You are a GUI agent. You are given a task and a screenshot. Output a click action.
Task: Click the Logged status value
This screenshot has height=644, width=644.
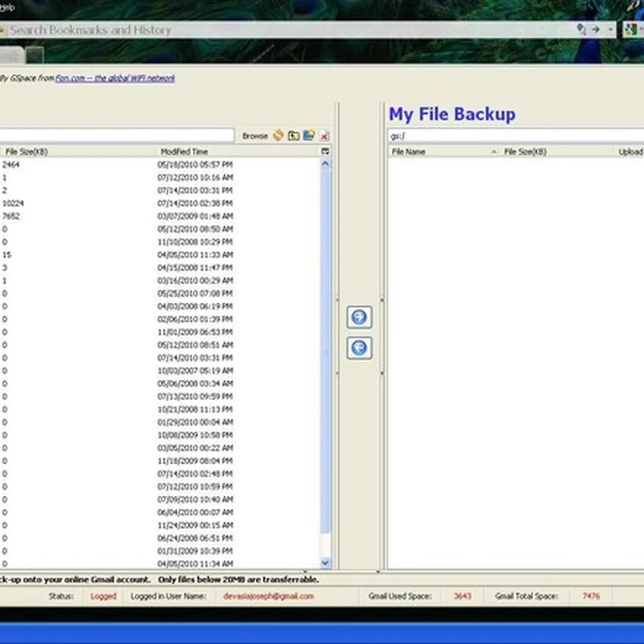pos(103,596)
